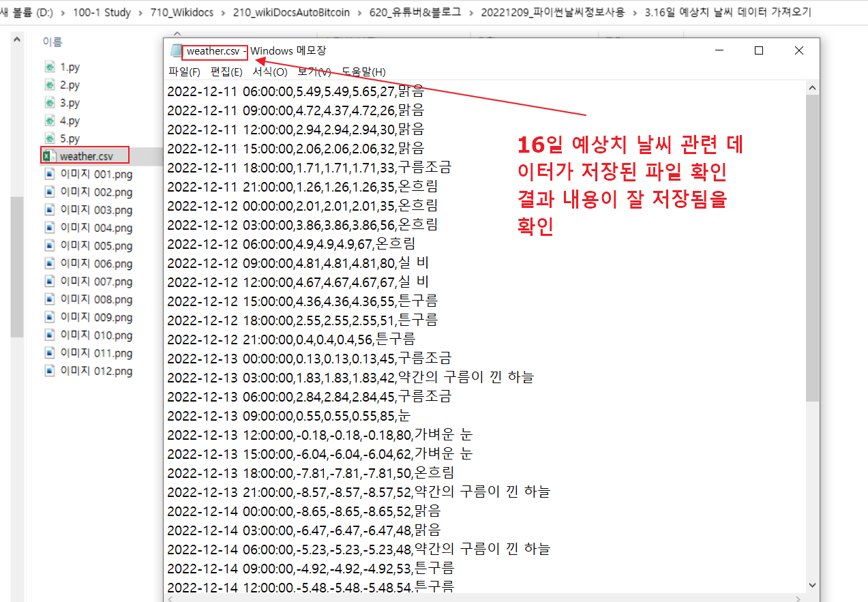The image size is (868, 602).
Task: Open the 편집(E) menu in Notepad
Action: pos(226,72)
